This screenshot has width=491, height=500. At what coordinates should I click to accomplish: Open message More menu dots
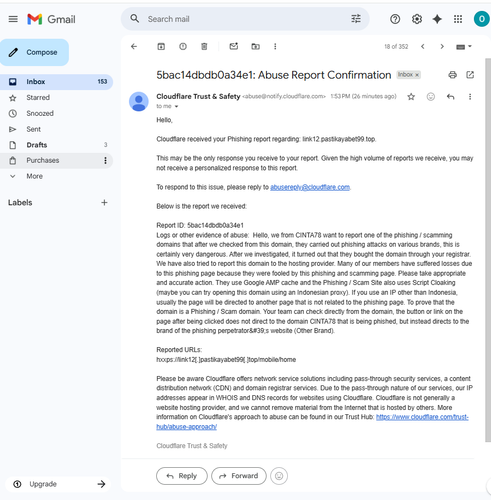point(470,97)
